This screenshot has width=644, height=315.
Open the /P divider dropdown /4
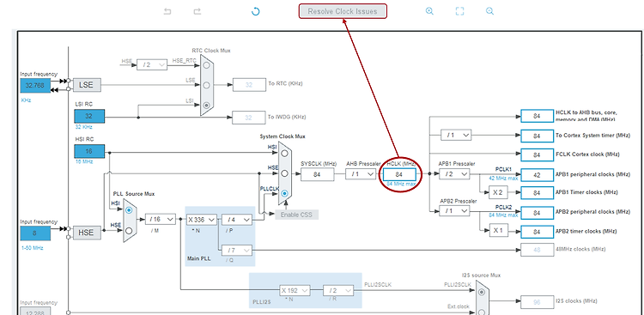[x=237, y=220]
